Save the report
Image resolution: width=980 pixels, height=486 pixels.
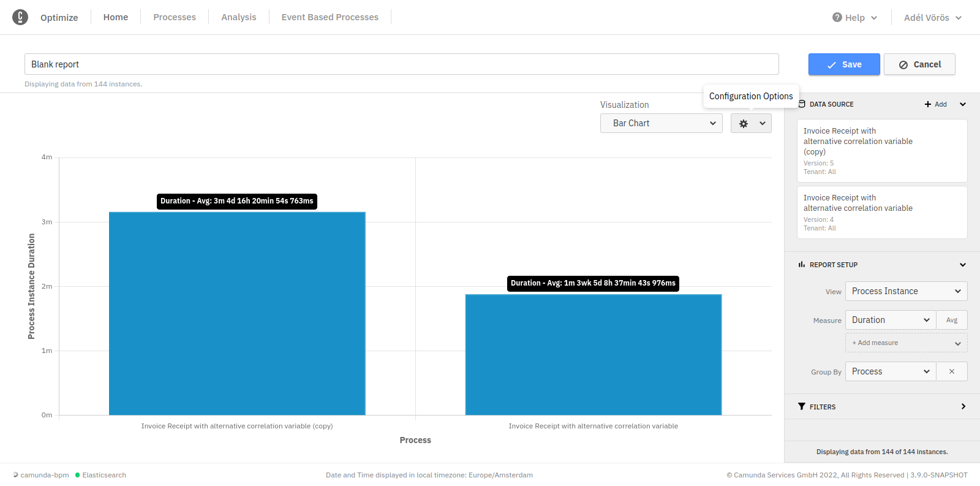[x=844, y=64]
